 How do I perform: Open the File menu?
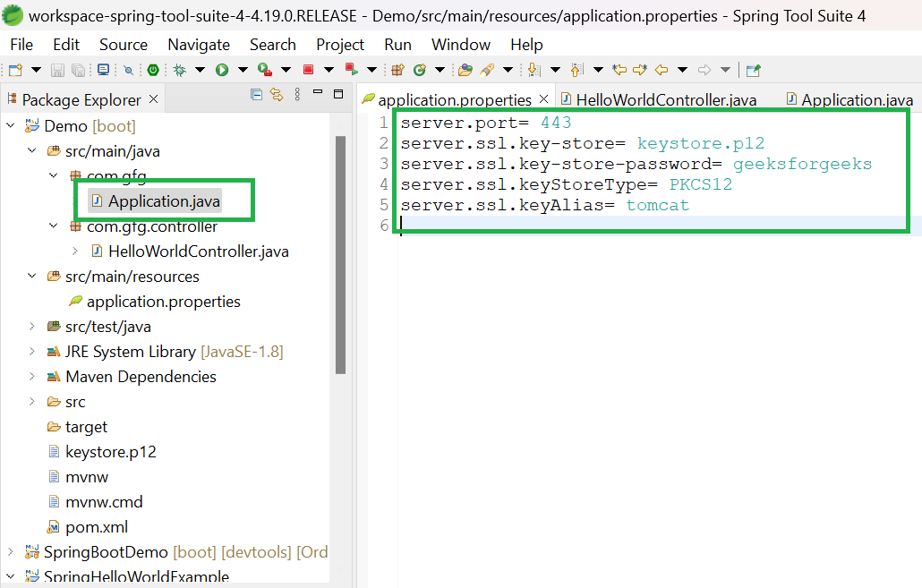pos(21,45)
